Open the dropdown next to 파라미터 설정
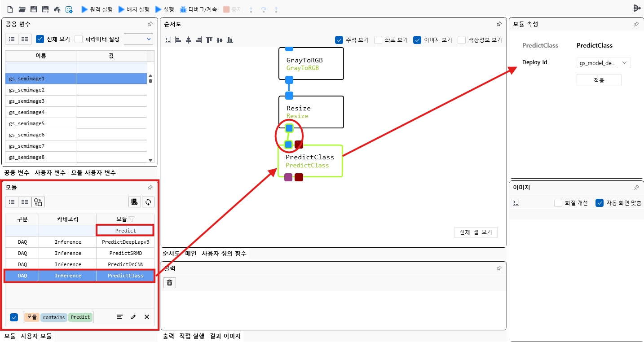 pos(138,39)
